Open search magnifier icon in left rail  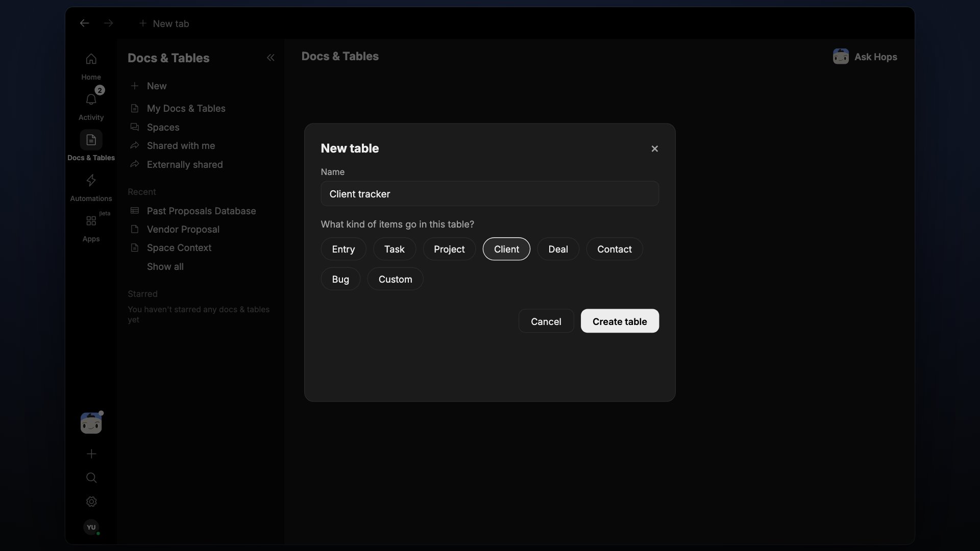click(x=91, y=478)
